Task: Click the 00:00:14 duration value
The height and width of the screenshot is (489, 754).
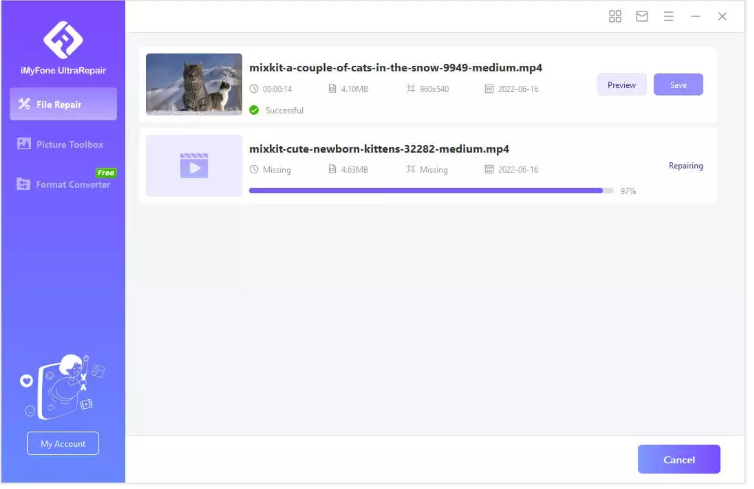Action: (x=279, y=89)
